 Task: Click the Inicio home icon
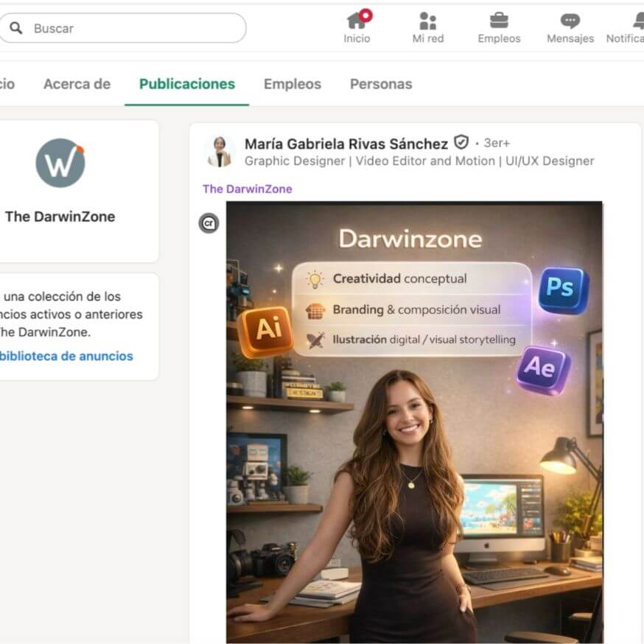357,21
